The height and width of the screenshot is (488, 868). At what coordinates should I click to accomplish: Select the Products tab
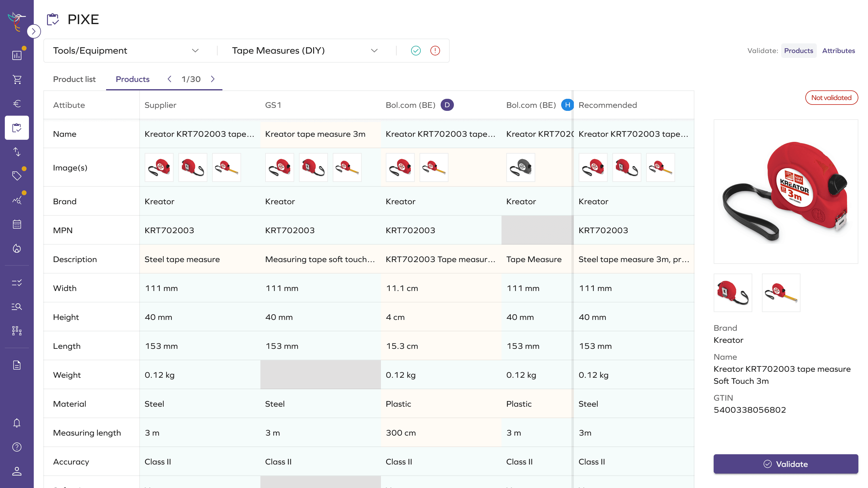[x=132, y=79]
